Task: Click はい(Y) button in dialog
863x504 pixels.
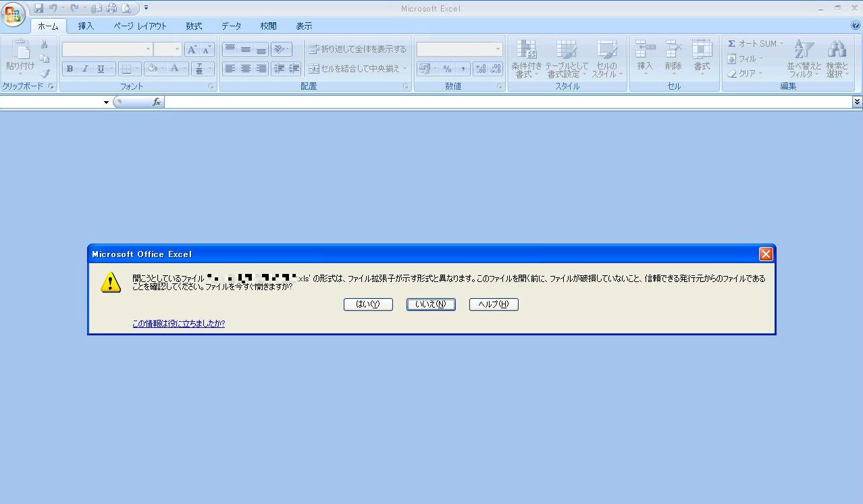Action: click(368, 304)
